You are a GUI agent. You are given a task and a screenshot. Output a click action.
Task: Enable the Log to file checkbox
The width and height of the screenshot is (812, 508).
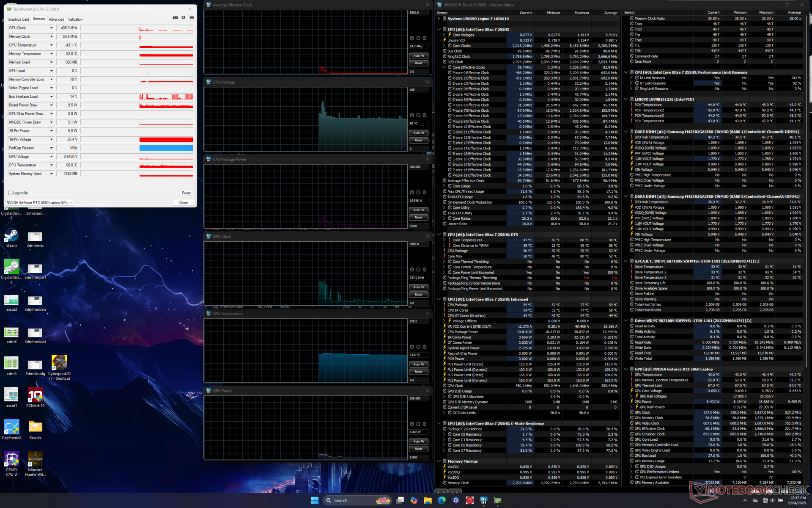pyautogui.click(x=11, y=193)
